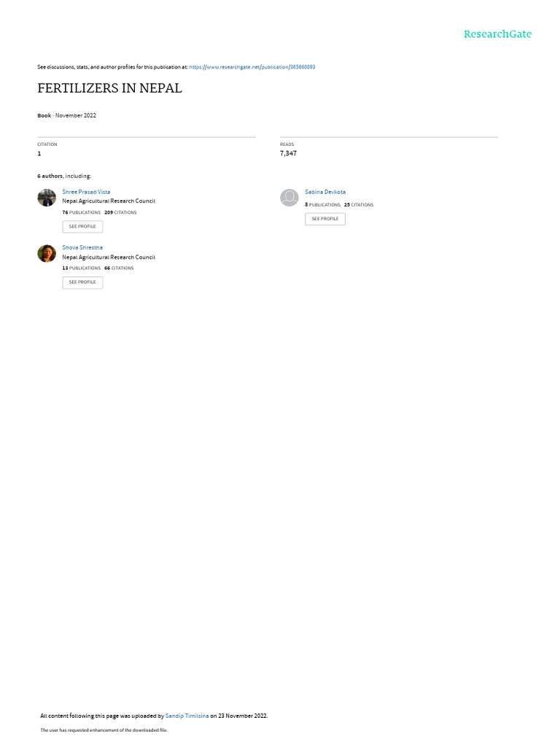Click the 66 citations count for Shrestha
The width and height of the screenshot is (560, 747).
click(x=119, y=268)
